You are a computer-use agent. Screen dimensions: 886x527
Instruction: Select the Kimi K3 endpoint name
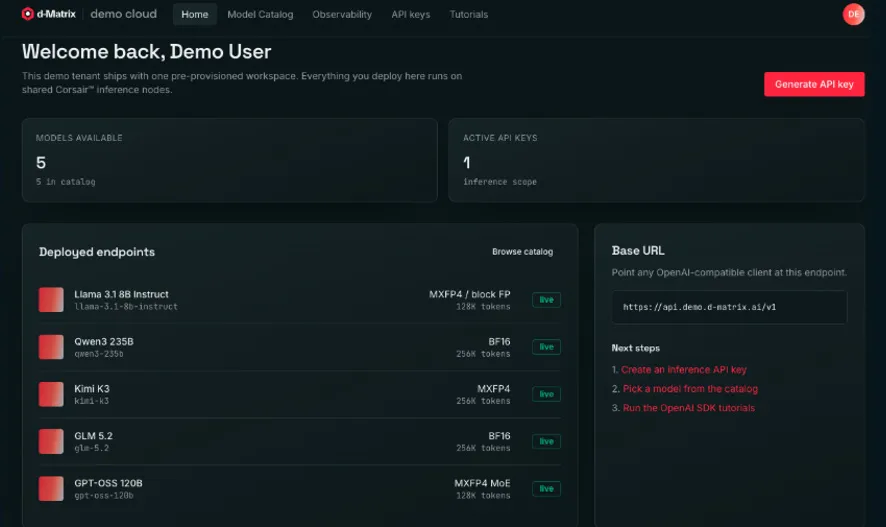[x=92, y=389]
